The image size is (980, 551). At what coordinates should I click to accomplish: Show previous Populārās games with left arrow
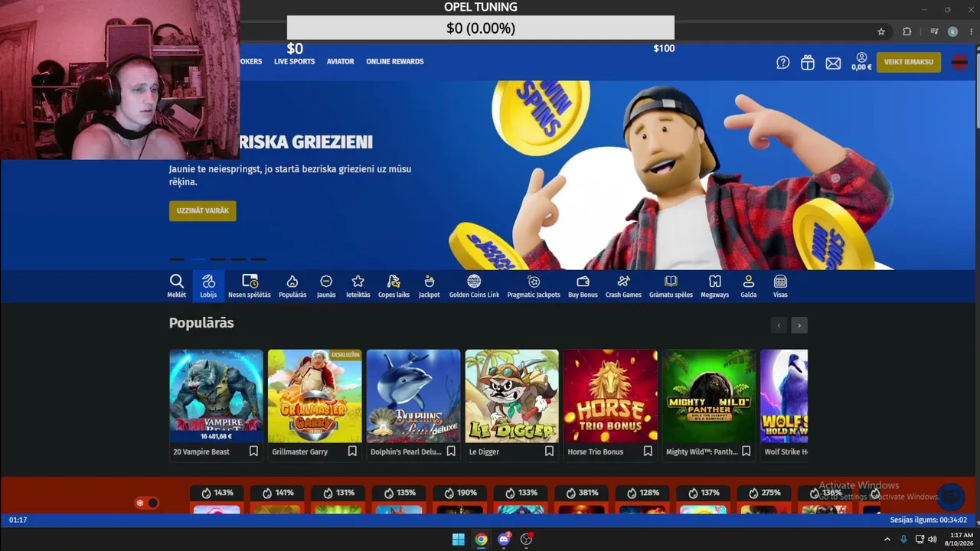[779, 325]
